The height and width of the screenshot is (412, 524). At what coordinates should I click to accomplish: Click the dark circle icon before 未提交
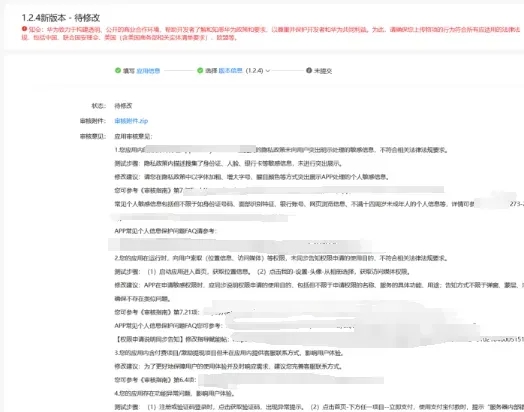pyautogui.click(x=309, y=71)
